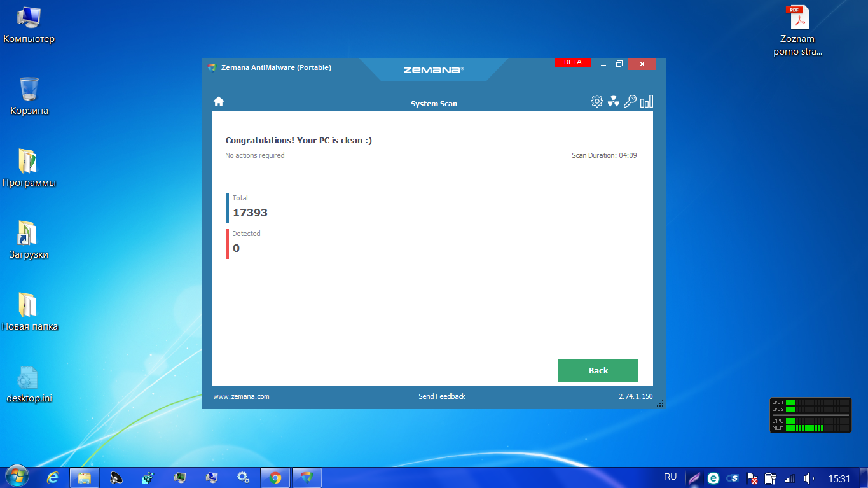The image size is (868, 488).
Task: Click the CPU and MEM meter gadget
Action: pos(810,415)
